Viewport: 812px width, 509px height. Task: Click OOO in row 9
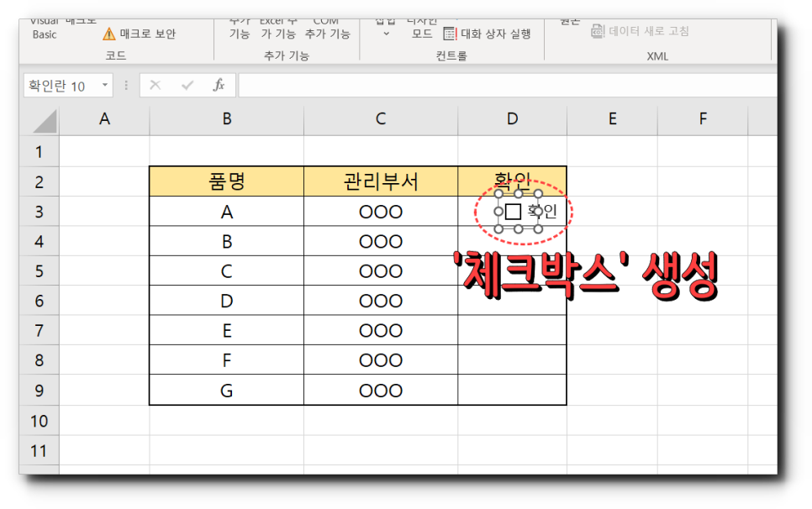[381, 390]
